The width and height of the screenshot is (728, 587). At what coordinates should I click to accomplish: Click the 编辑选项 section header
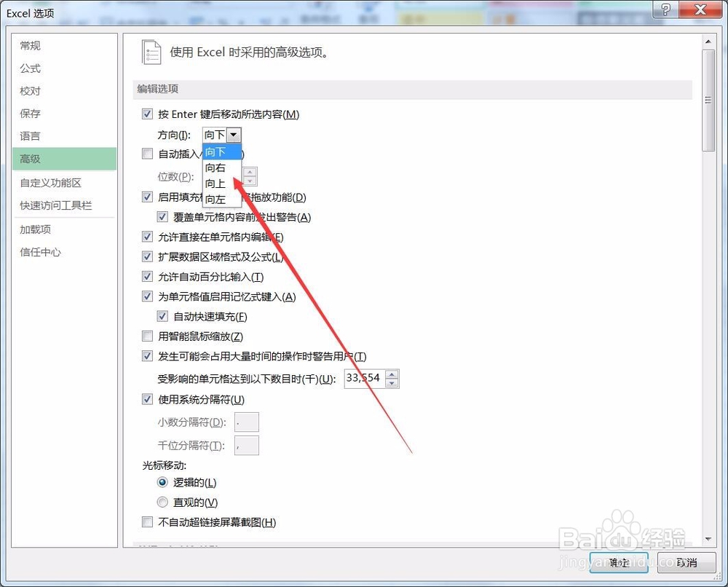click(x=412, y=89)
